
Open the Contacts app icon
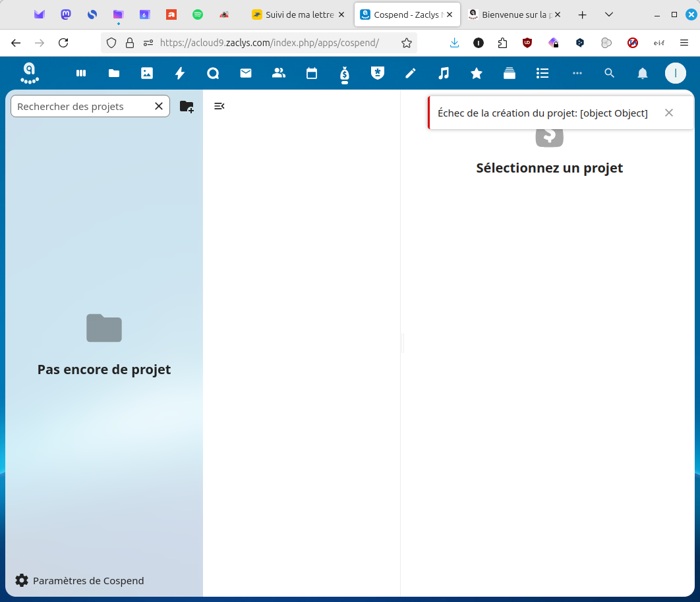pyautogui.click(x=279, y=73)
